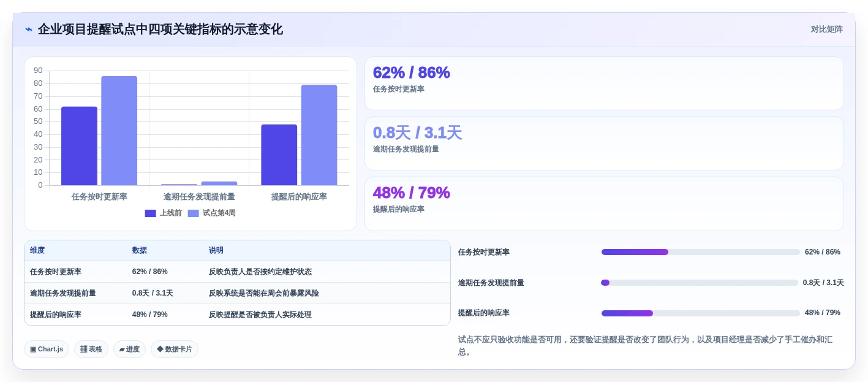Click chart axis label 任务按时更新率

click(x=99, y=197)
